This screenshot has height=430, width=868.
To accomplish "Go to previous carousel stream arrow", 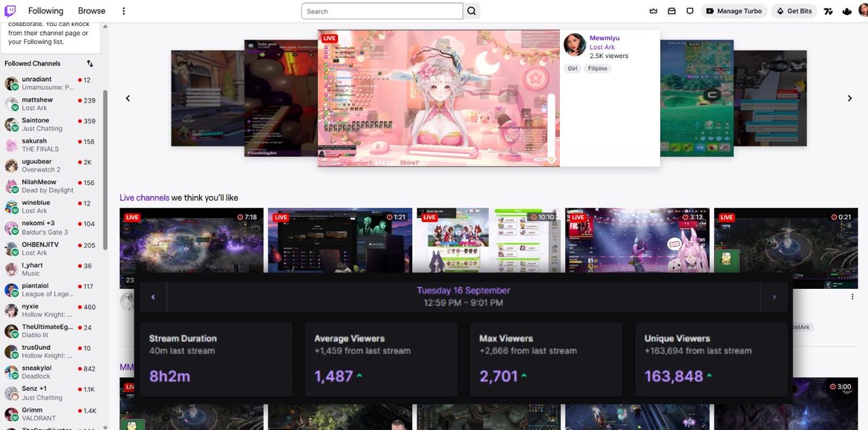I will pyautogui.click(x=128, y=98).
